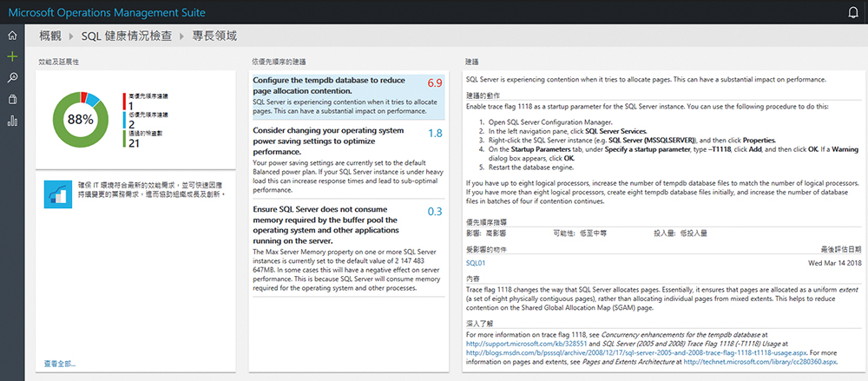Click the 最後評估日期 label
Screen dimensions: 868x381
(841, 249)
